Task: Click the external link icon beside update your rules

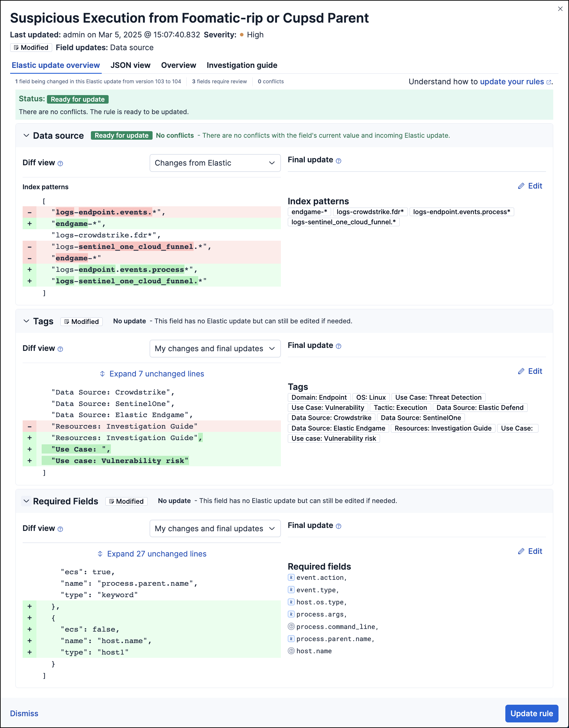Action: click(x=549, y=82)
